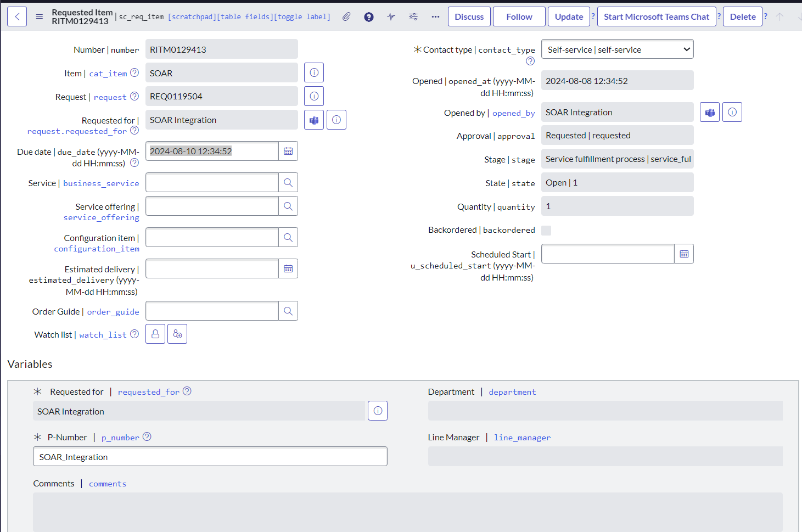Screen dimensions: 802x532
Task: Click the Update button
Action: [x=569, y=17]
